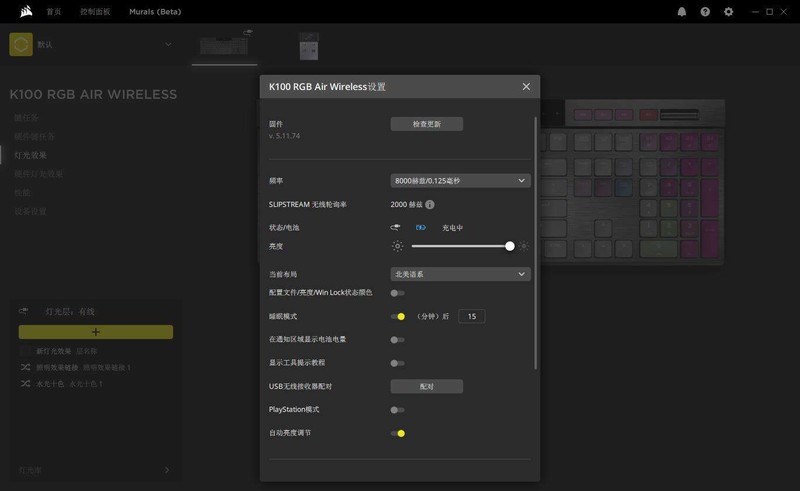Click the shuffle icon beside 照明效果链接
The height and width of the screenshot is (491, 800).
26,367
